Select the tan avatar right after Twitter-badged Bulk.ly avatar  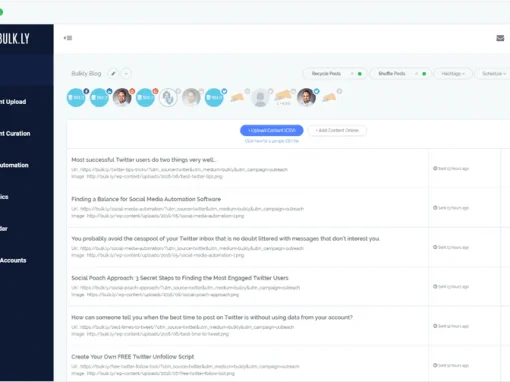point(237,97)
